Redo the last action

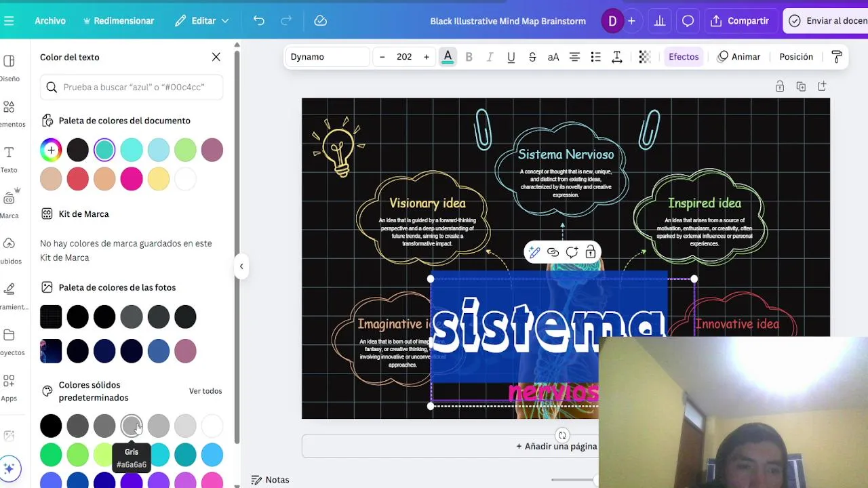pos(286,21)
